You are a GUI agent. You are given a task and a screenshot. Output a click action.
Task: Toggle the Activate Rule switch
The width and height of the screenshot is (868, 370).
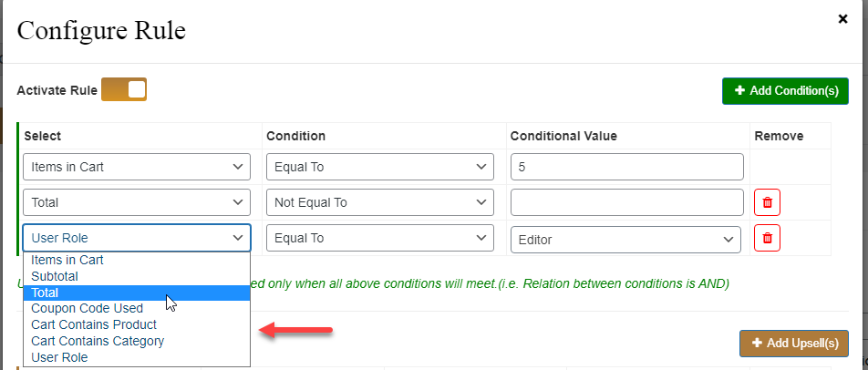tap(124, 89)
